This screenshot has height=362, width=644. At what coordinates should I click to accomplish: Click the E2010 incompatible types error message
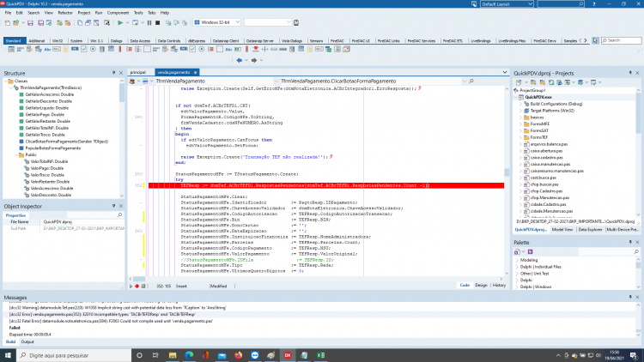[103, 314]
